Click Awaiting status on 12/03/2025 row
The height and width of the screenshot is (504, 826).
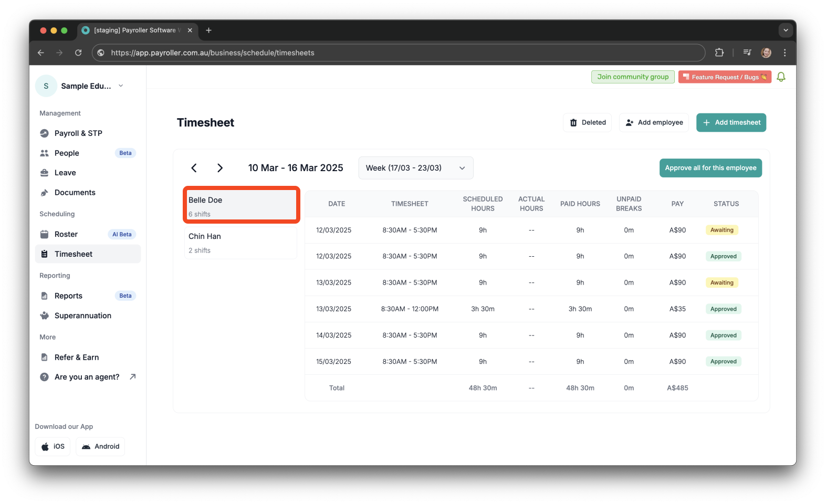pos(722,230)
